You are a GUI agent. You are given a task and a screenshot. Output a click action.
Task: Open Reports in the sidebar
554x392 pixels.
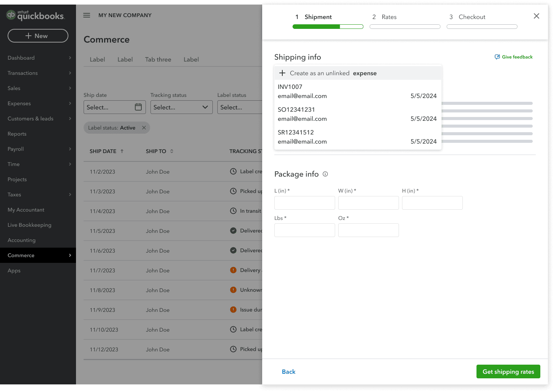click(x=38, y=134)
